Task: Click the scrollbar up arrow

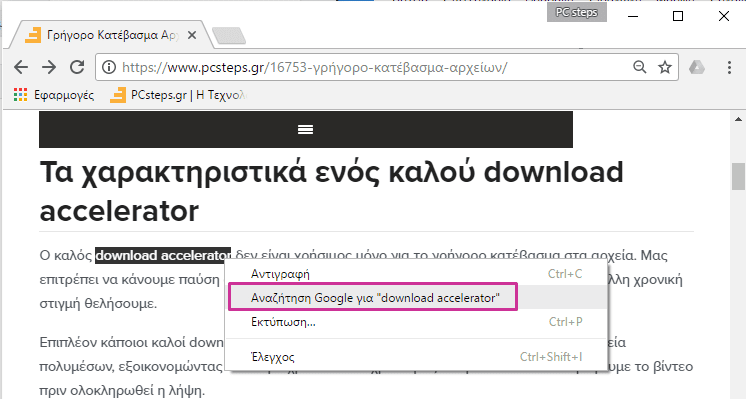Action: [738, 119]
